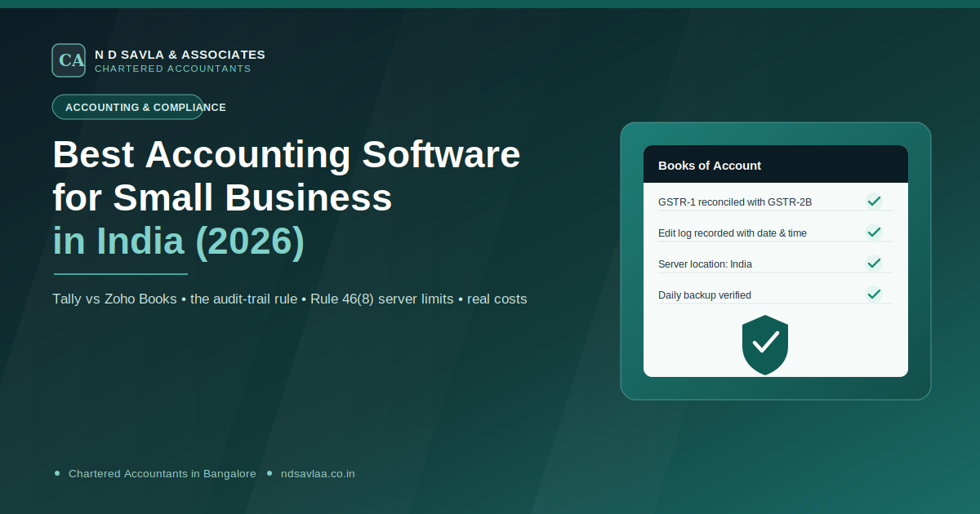Image resolution: width=980 pixels, height=514 pixels.
Task: Click 'Chartered Accountants in Bangalore' footer text
Action: point(163,473)
